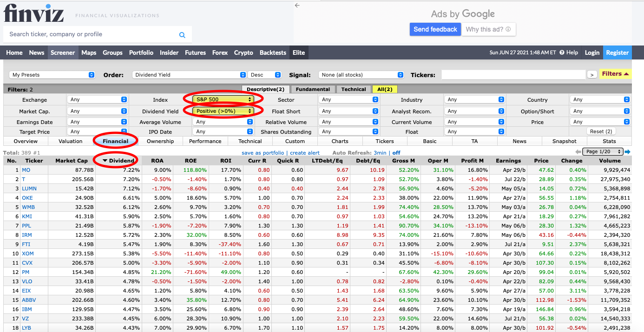Open the Desc sort direction dropdown
Viewport: 644px width, 332px height.
(x=265, y=75)
